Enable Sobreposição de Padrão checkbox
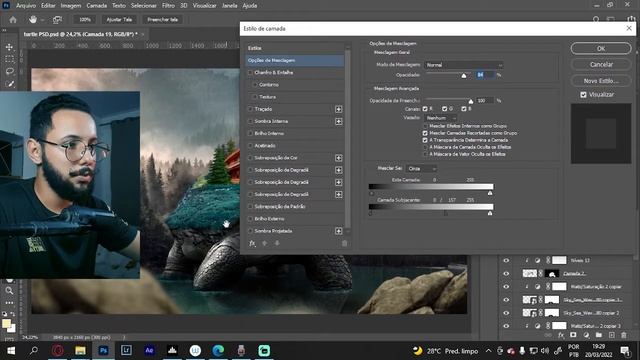 coord(250,207)
